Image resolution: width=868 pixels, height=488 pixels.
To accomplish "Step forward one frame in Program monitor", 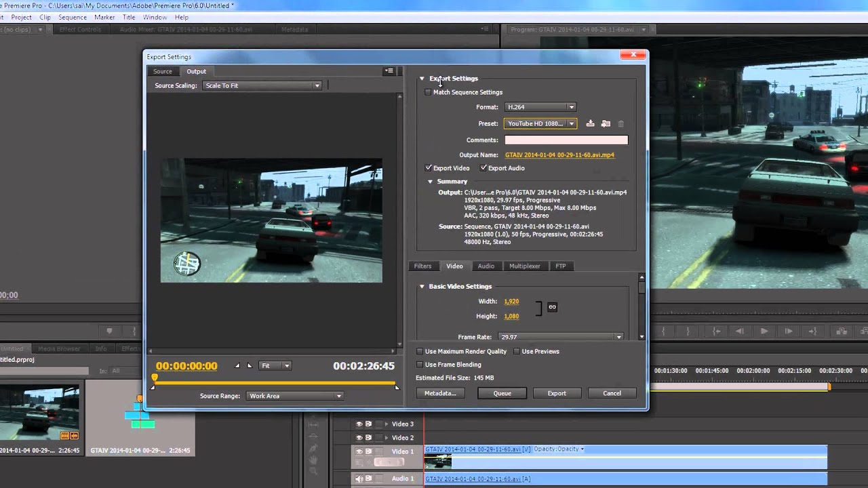I will [788, 331].
